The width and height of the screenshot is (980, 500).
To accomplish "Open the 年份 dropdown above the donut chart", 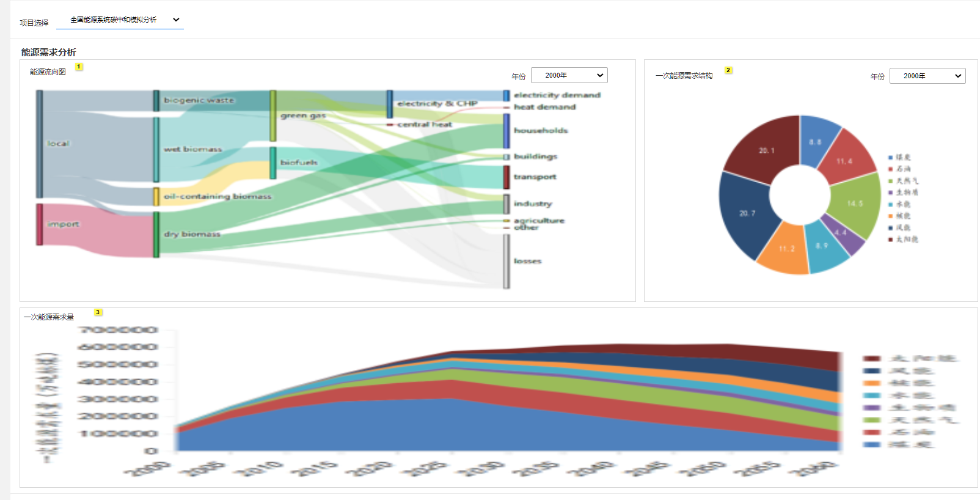I will coord(927,76).
